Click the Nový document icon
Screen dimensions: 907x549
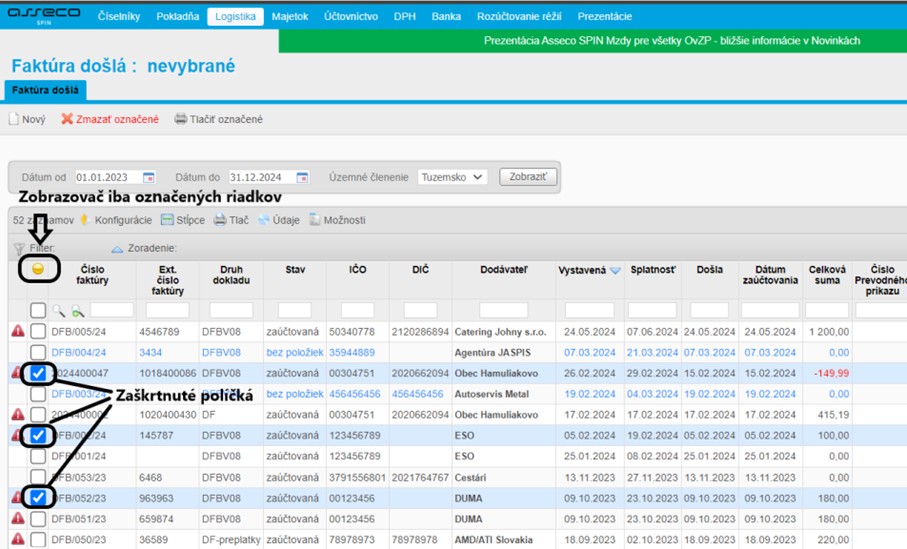tap(14, 119)
